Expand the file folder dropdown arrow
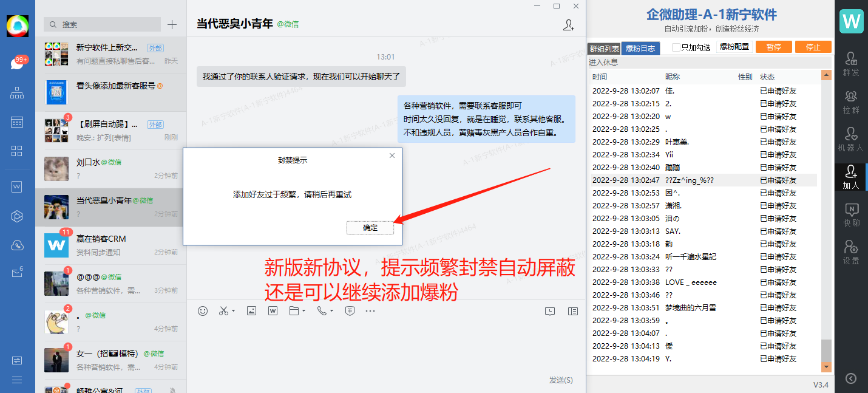The height and width of the screenshot is (393, 868). pos(303,311)
